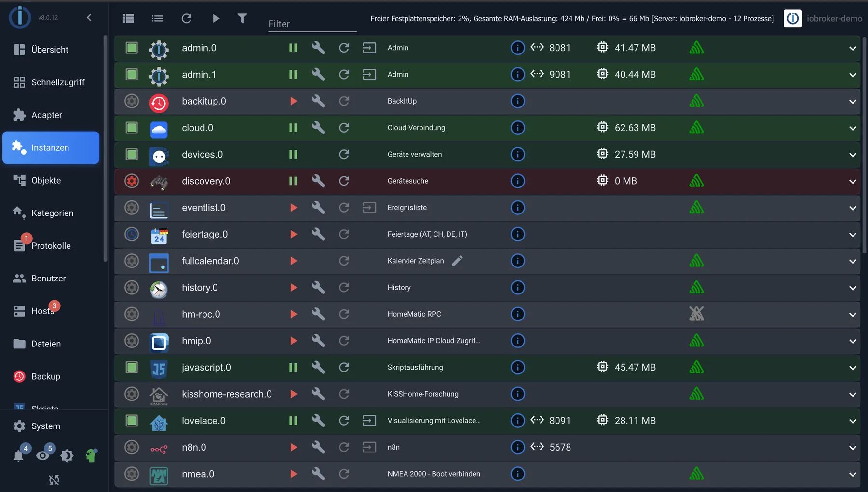Open Übersicht in the sidebar
The image size is (868, 492).
click(51, 50)
